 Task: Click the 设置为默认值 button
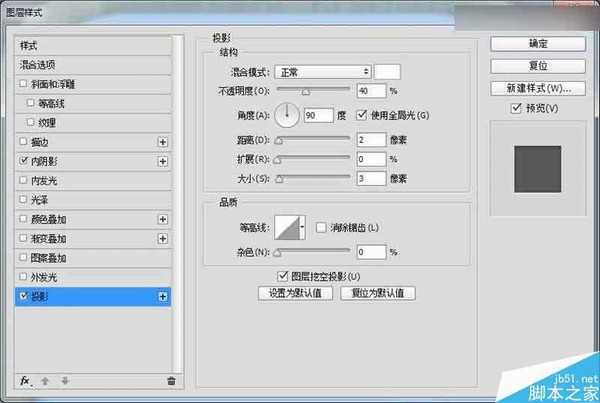[x=294, y=294]
